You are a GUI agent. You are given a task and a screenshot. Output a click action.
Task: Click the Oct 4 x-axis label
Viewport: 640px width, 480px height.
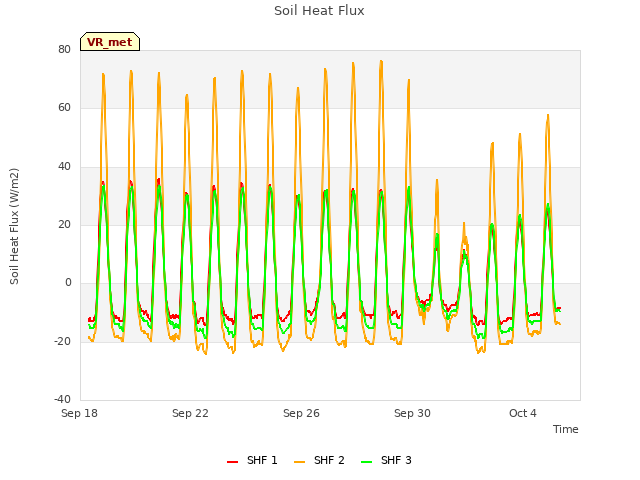523,413
